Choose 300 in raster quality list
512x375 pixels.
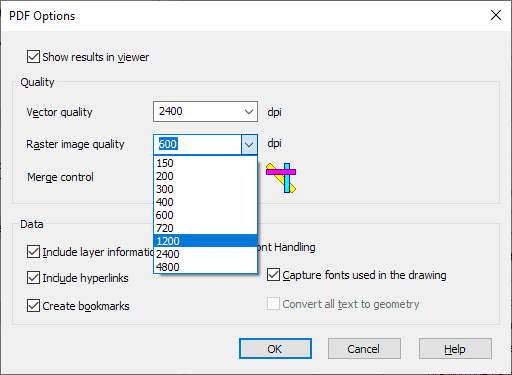tap(205, 189)
